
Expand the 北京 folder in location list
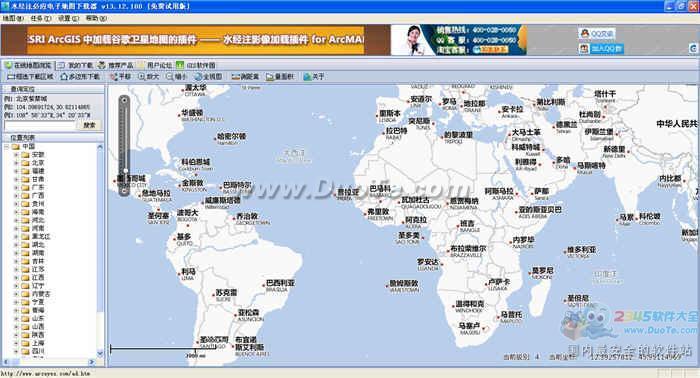pos(16,163)
